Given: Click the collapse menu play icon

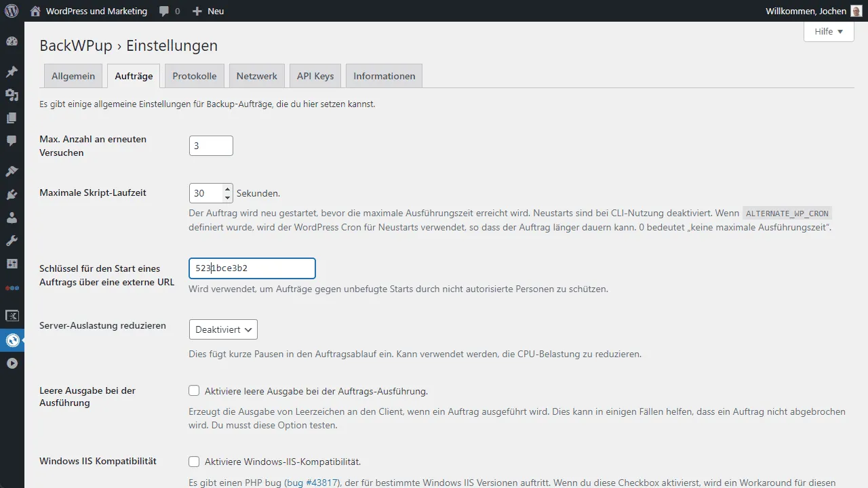Looking at the screenshot, I should coord(12,363).
